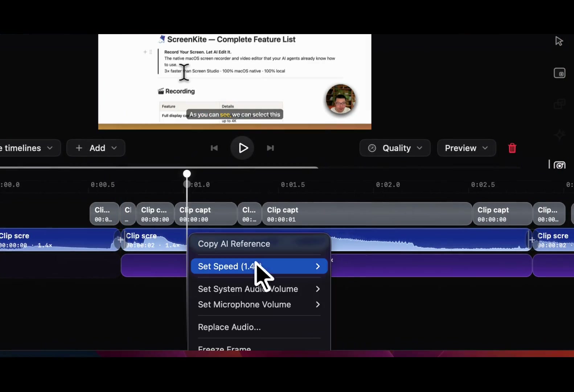Image resolution: width=574 pixels, height=392 pixels.
Task: Click the plus handle before the last screen clip
Action: pos(532,240)
